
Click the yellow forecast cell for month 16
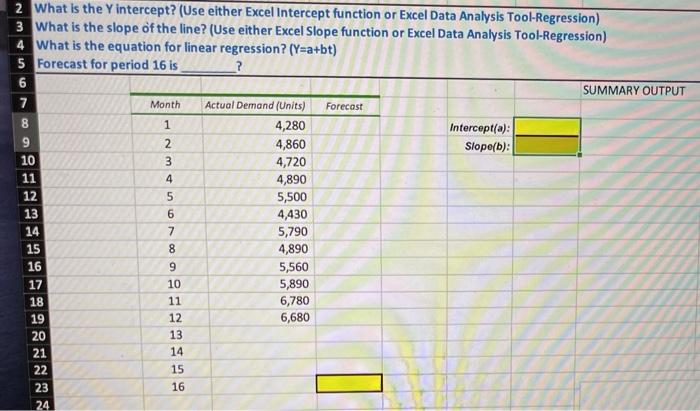[349, 383]
